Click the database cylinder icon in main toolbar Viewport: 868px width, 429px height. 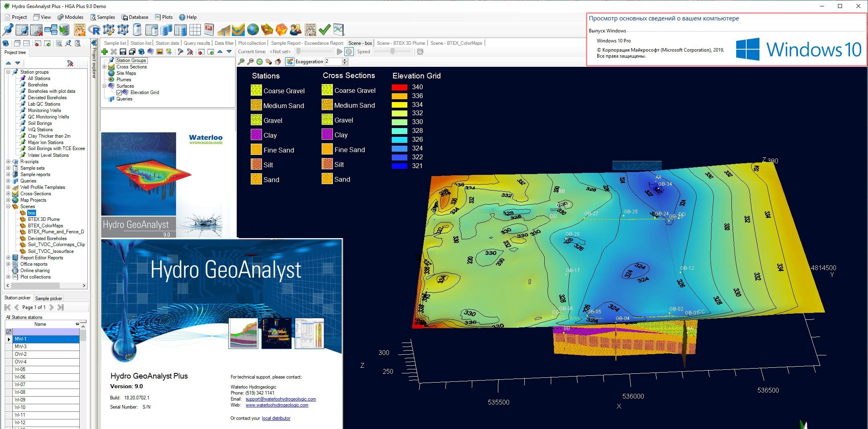(137, 30)
